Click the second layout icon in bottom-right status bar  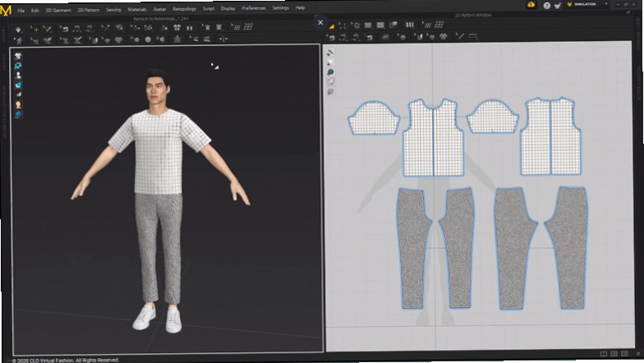tap(614, 354)
